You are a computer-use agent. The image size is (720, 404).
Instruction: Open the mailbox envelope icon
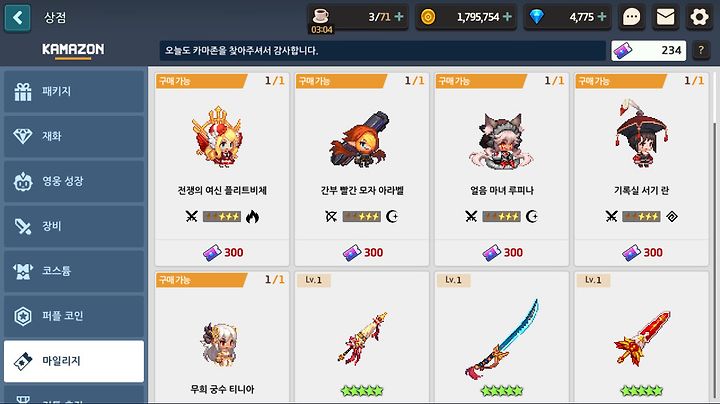665,17
